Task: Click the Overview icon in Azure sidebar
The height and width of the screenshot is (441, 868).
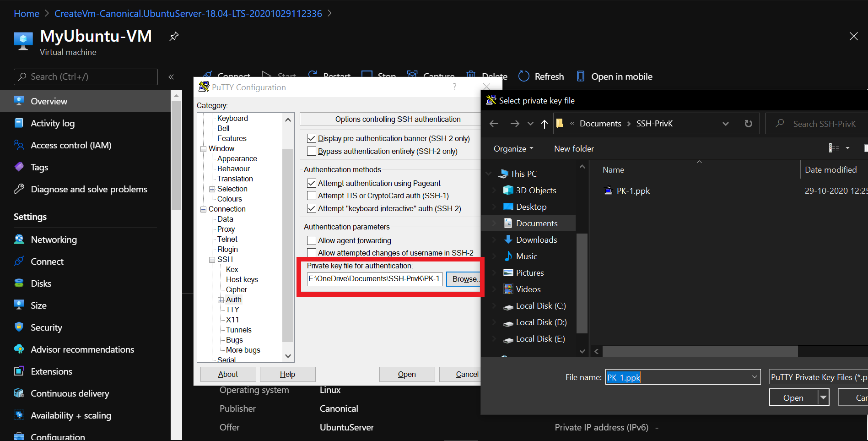Action: tap(19, 101)
